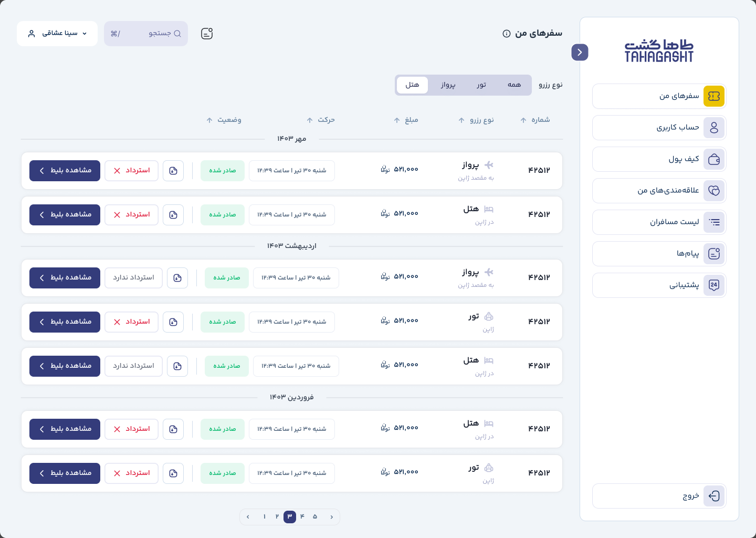This screenshot has width=756, height=538.
Task: Click استرداد for the اردیبهشت ۱۴۰۳ تور row
Action: (x=131, y=322)
